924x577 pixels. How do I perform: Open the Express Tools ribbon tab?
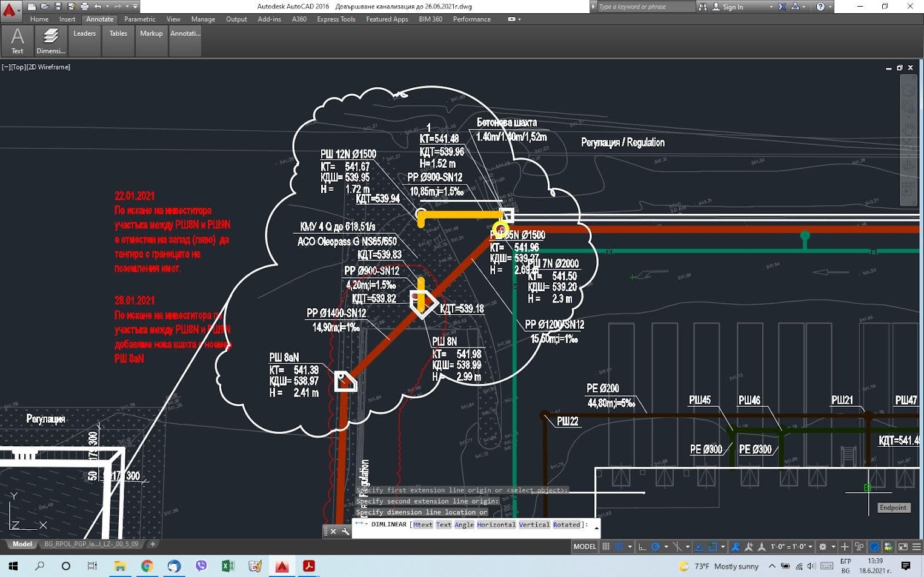[336, 19]
